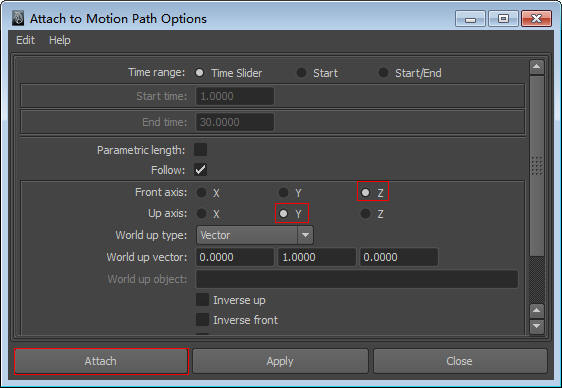Viewport: 562px width, 388px height.
Task: Click the Apply button
Action: [280, 361]
